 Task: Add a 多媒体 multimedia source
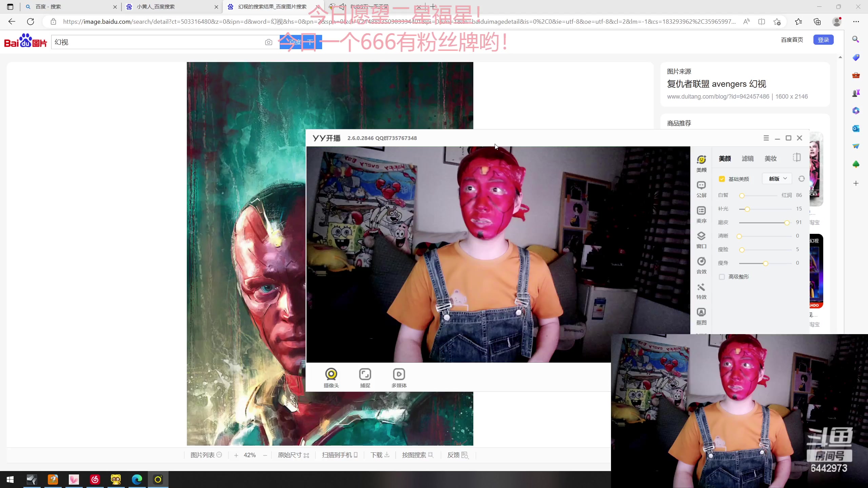tap(399, 378)
